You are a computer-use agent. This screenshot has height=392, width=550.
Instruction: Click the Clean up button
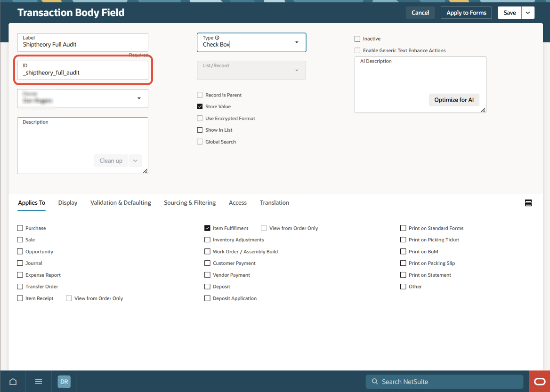pos(111,160)
